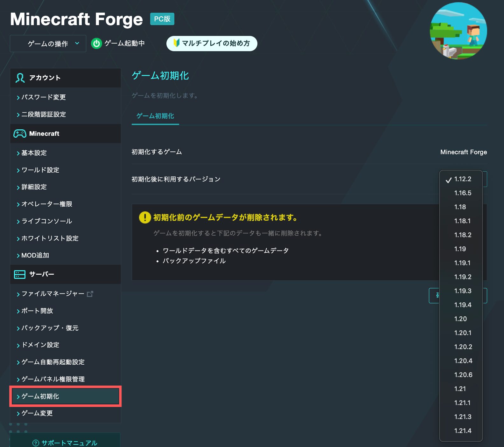This screenshot has height=447, width=504.
Task: Open ホワイトリスト設定 page
Action: 50,238
